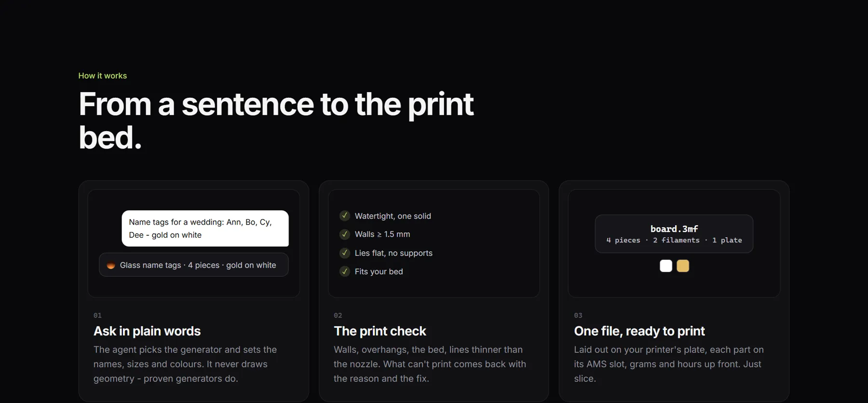The image size is (868, 403).
Task: Click the orange icon in the Glass name tags chip
Action: (x=111, y=265)
